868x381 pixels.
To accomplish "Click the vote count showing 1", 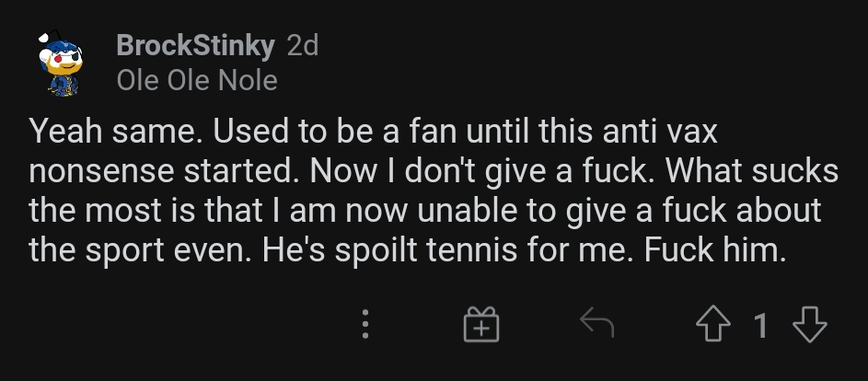I will 761,325.
